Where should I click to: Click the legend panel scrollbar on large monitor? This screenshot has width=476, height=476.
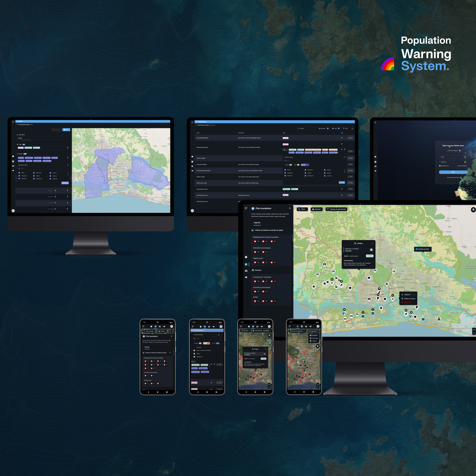[292, 238]
